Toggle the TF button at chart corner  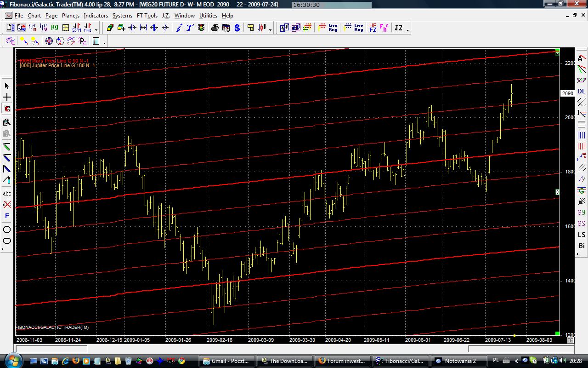[571, 340]
